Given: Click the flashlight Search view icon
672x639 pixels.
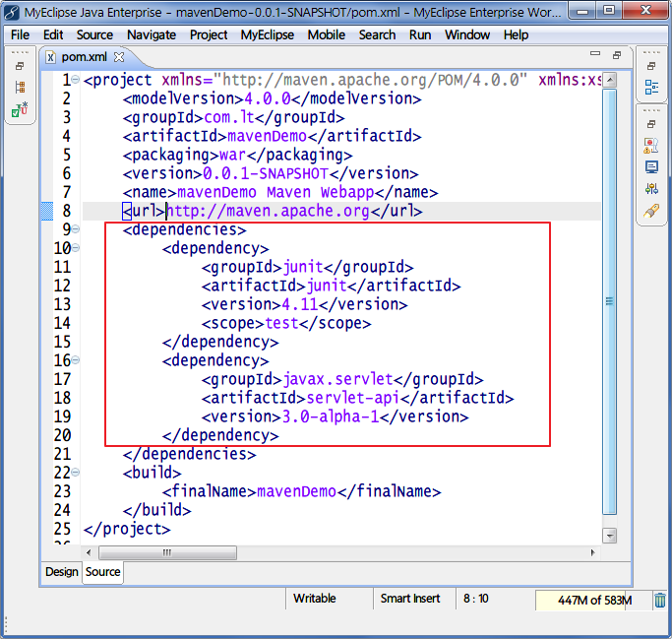Looking at the screenshot, I should pos(650,211).
